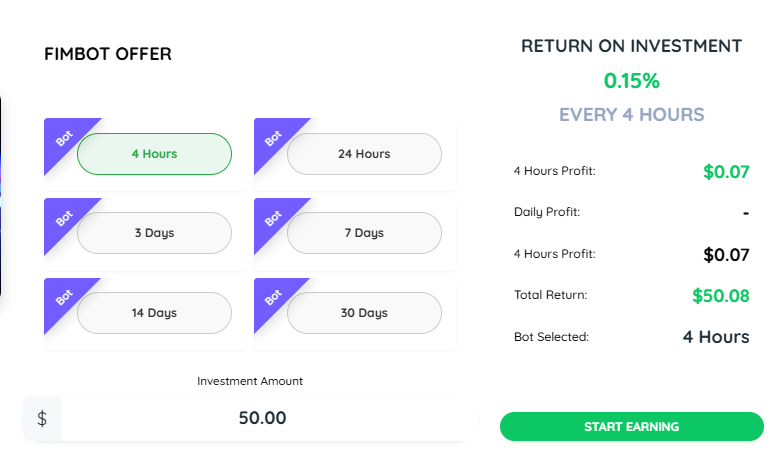The height and width of the screenshot is (456, 773).
Task: Select the 4 Hours bot option
Action: click(x=154, y=154)
